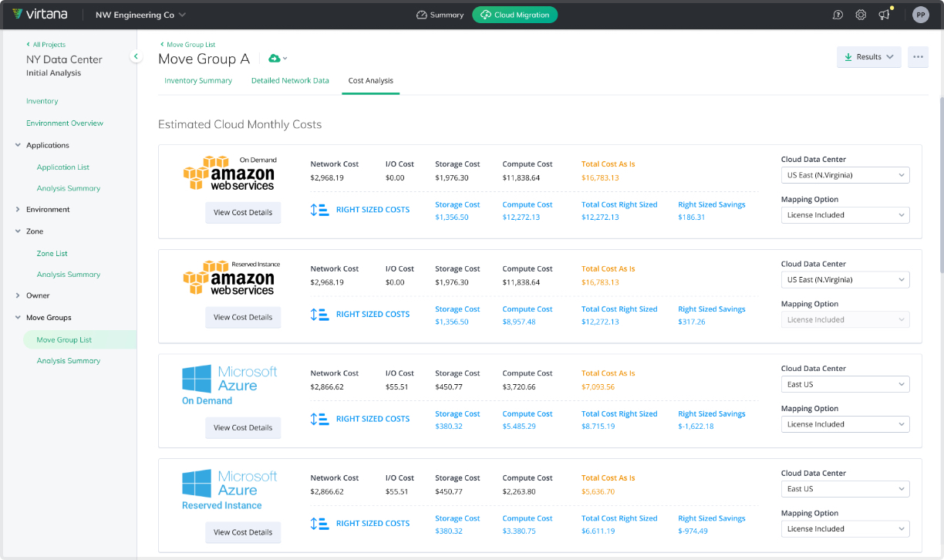The width and height of the screenshot is (944, 560).
Task: Open Cloud Data Center dropdown for Azure On Demand
Action: tap(845, 384)
